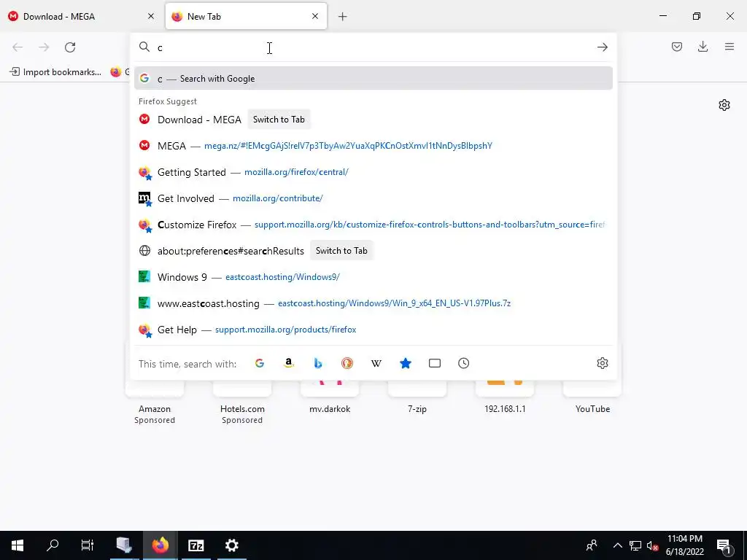Search history with the clock icon

point(463,363)
